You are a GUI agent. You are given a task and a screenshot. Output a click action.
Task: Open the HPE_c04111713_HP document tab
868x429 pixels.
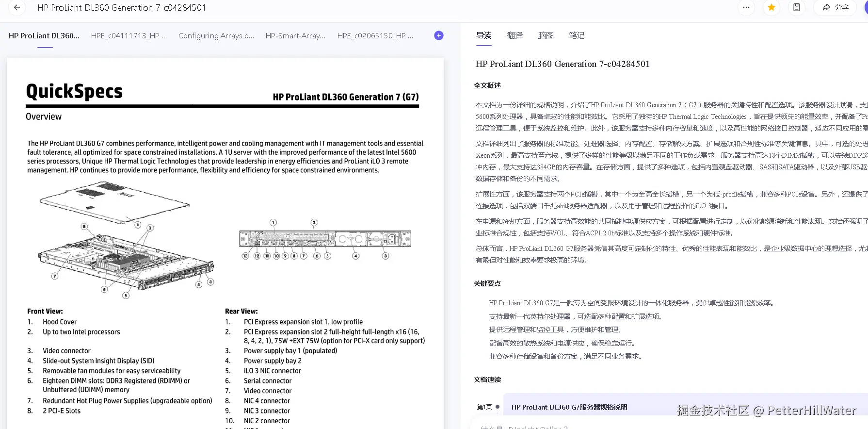point(129,36)
